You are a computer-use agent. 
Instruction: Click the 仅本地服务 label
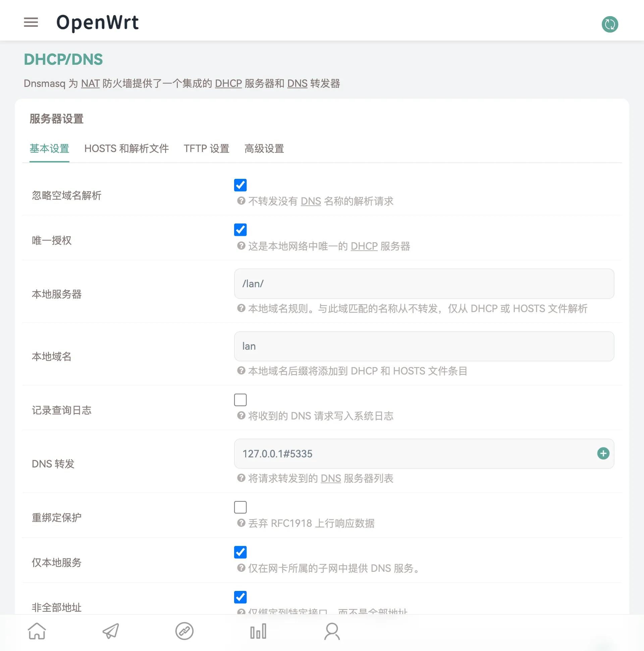[57, 563]
